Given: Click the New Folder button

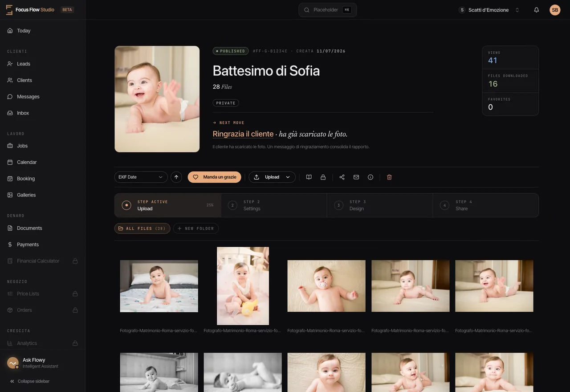Looking at the screenshot, I should pyautogui.click(x=196, y=229).
